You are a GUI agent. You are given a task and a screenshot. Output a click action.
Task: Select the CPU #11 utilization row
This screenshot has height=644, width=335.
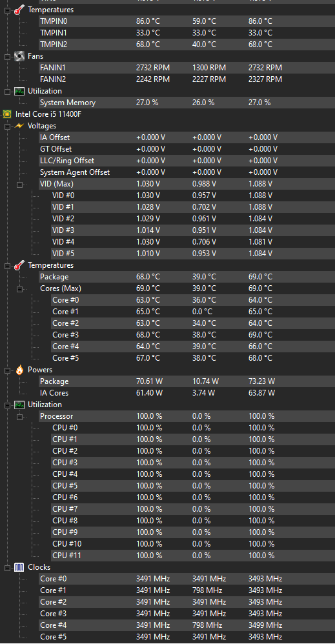[x=192, y=556]
